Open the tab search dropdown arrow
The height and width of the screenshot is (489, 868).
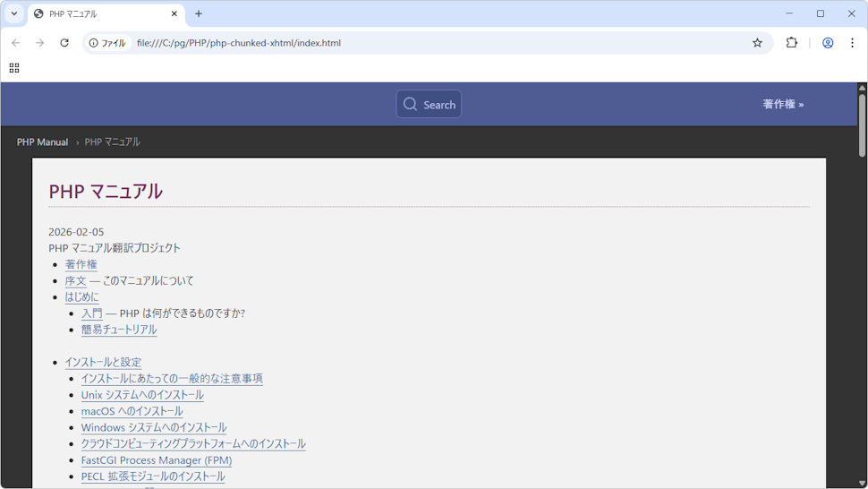14,13
